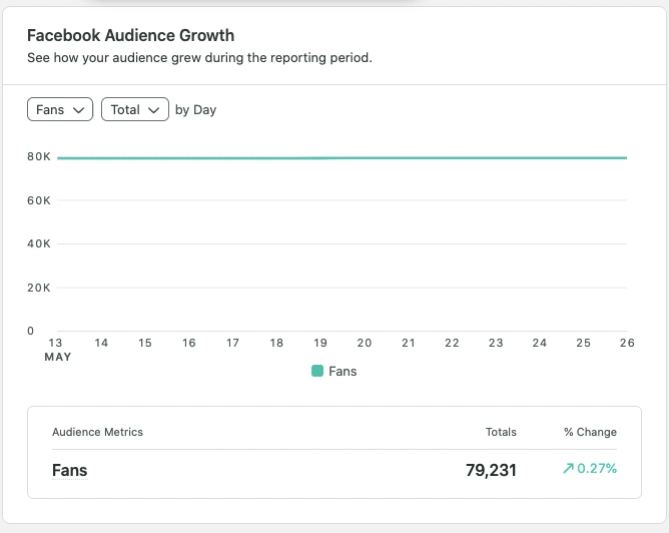Click the 22 date on chart axis
Viewport: 669px width, 533px height.
(x=452, y=343)
